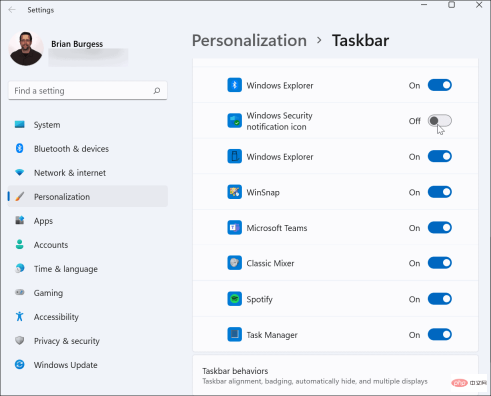This screenshot has width=491, height=396.
Task: Click the Gaming controller icon
Action: [20, 292]
